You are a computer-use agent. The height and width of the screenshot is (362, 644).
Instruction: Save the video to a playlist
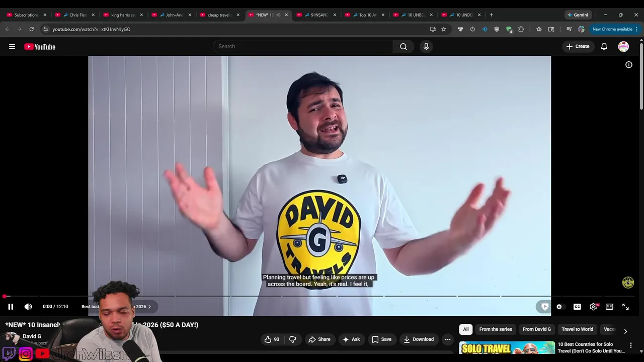click(x=381, y=339)
